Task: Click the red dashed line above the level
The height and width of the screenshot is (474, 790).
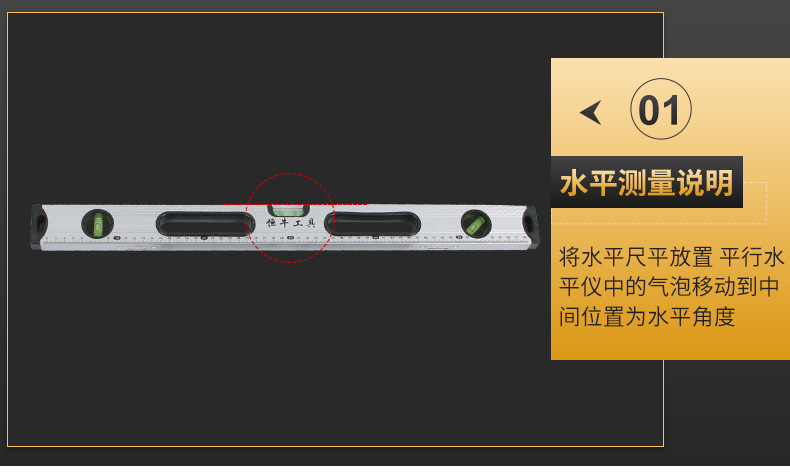Action: 295,205
